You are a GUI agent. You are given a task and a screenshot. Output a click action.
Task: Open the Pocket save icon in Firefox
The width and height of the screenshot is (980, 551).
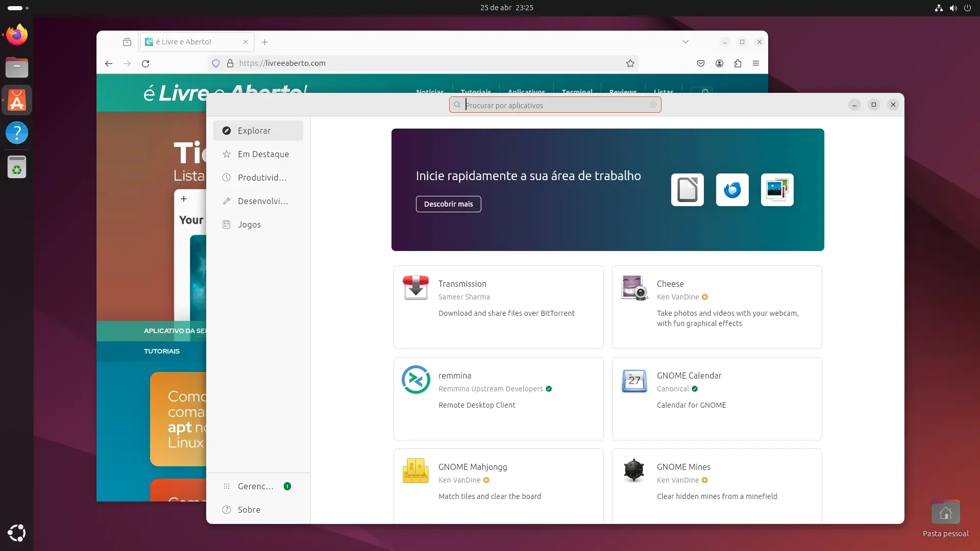tap(701, 63)
